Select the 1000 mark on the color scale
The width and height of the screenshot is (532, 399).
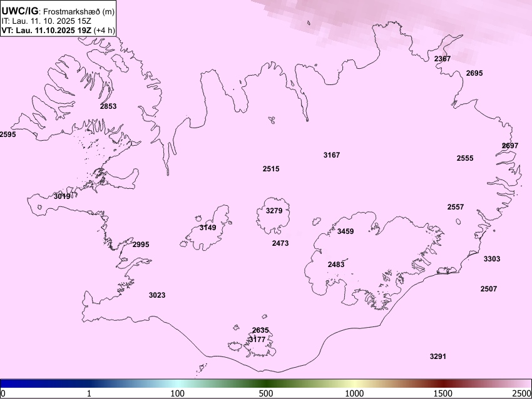354,393
